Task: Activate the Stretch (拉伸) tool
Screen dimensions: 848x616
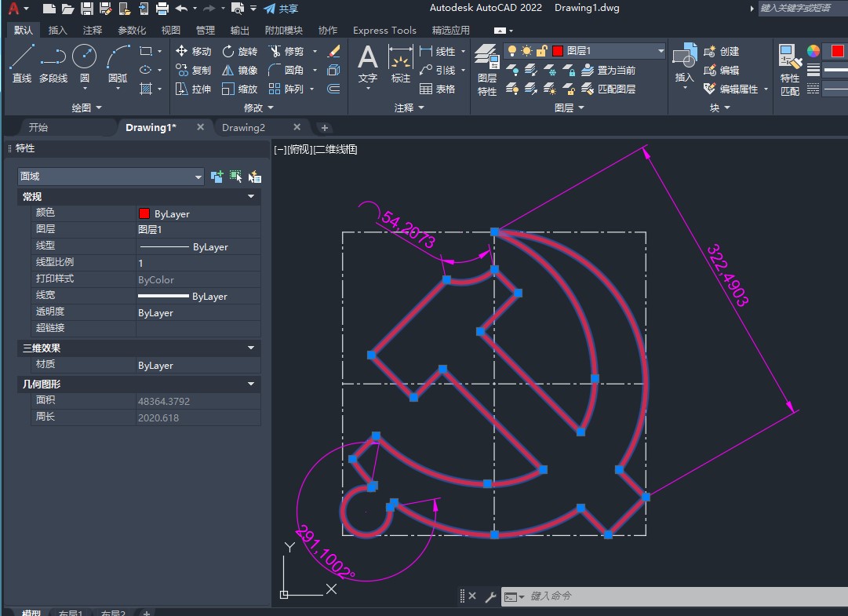Action: 193,89
